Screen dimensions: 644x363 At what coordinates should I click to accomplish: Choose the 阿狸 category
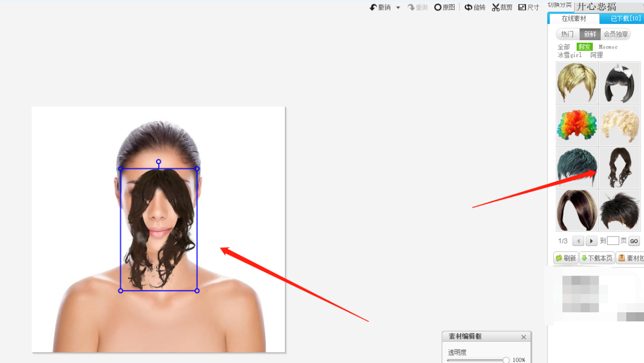[x=597, y=55]
